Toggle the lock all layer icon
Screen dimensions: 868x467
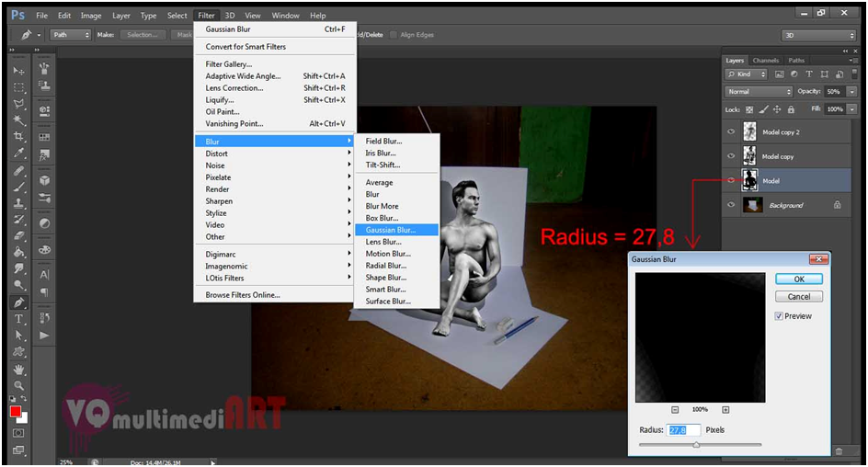[x=791, y=109]
